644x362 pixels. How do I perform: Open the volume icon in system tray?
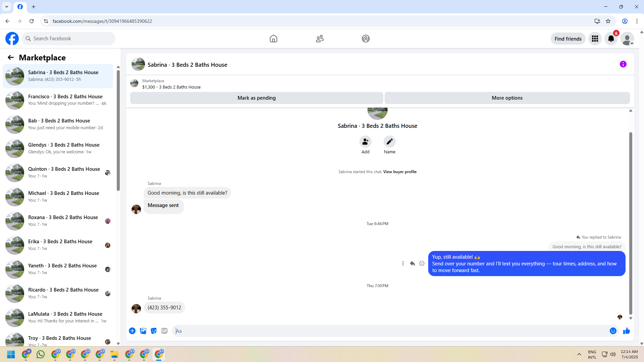[x=613, y=354]
